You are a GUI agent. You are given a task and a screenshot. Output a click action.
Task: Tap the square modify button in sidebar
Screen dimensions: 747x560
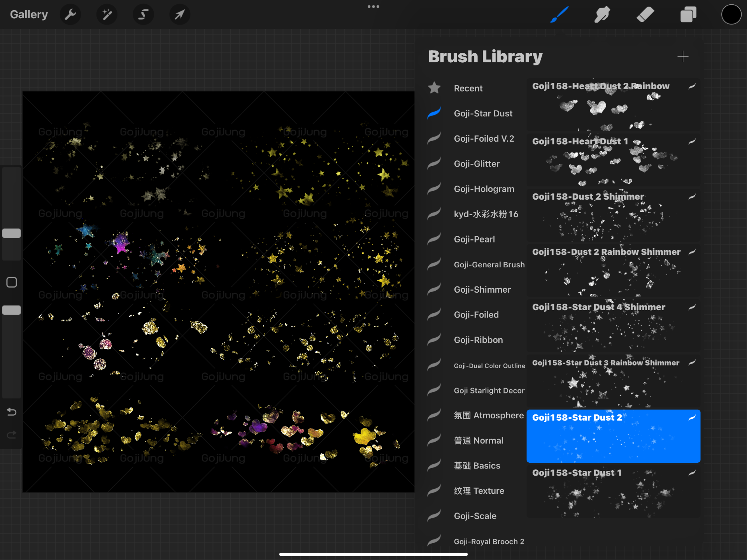[12, 282]
